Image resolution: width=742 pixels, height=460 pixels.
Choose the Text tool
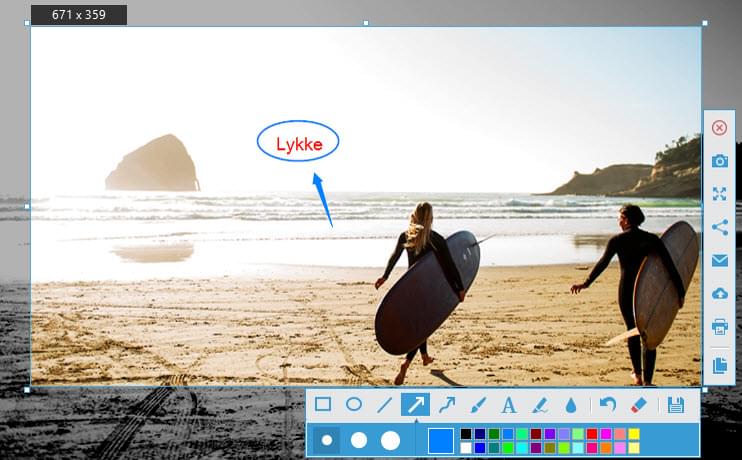point(508,405)
